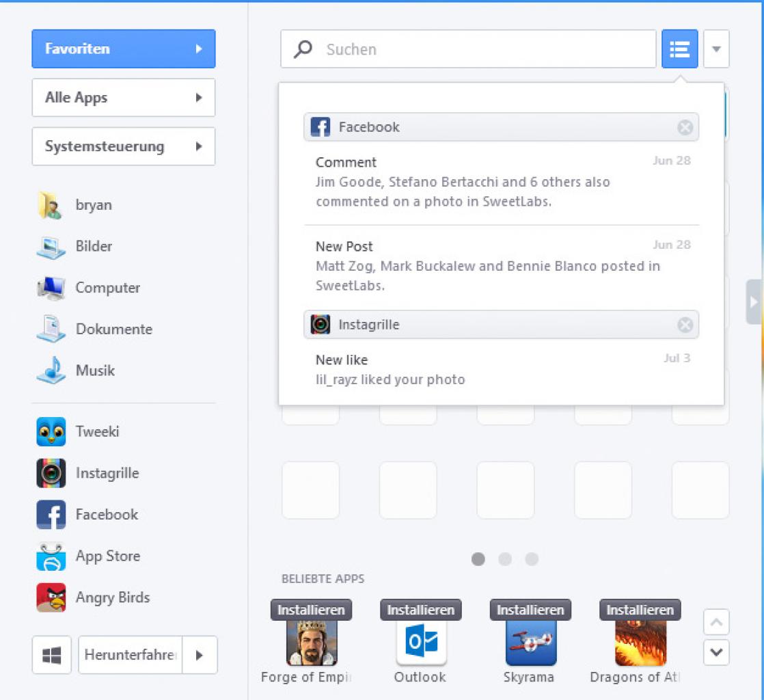Install Skyrama
764x700 pixels.
[530, 610]
